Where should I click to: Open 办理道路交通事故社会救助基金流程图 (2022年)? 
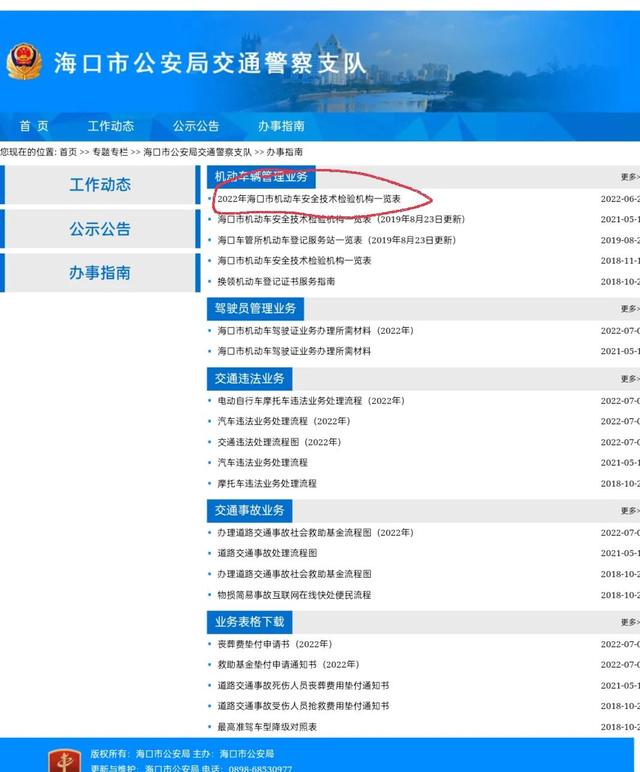pyautogui.click(x=316, y=533)
